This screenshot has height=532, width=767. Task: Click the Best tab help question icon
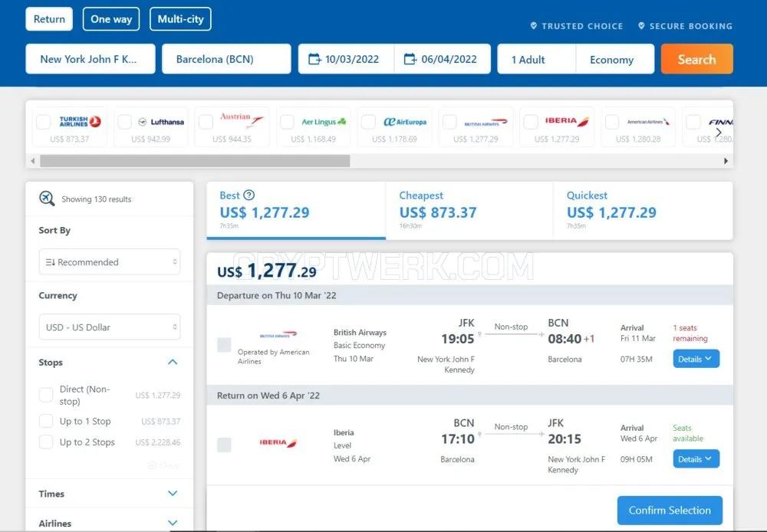(x=249, y=195)
